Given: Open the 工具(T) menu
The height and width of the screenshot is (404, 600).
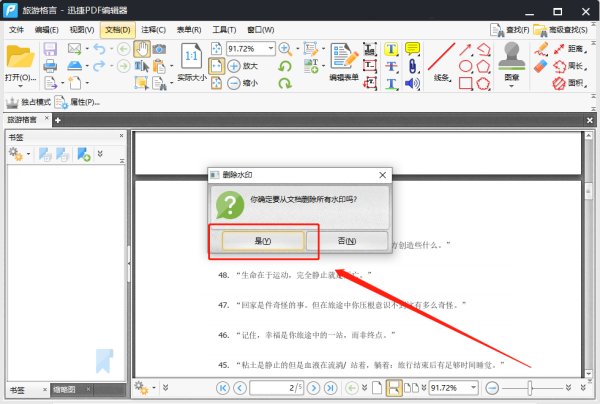Looking at the screenshot, I should 224,30.
